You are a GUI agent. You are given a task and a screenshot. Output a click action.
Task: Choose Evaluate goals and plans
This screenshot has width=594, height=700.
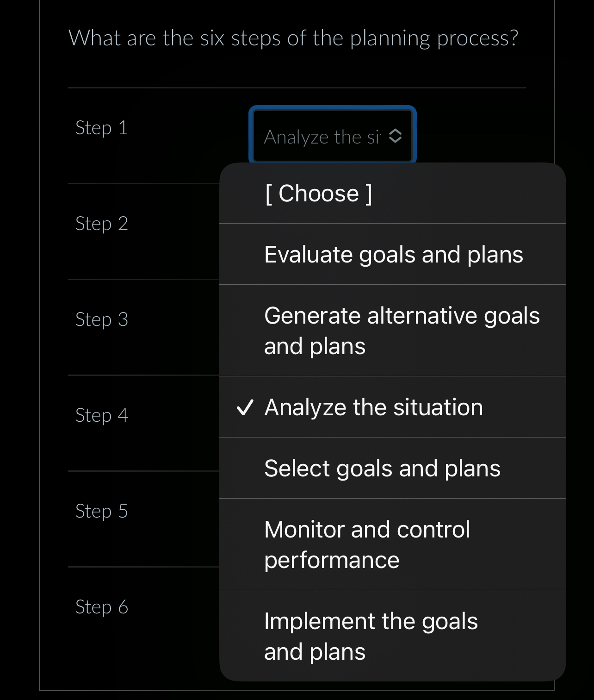coord(393,254)
